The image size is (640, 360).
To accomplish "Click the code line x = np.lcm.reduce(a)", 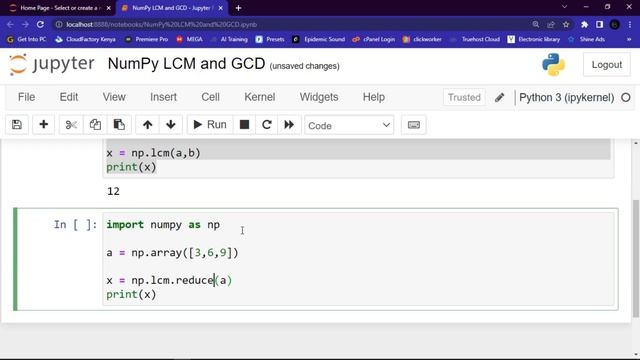I will (169, 280).
